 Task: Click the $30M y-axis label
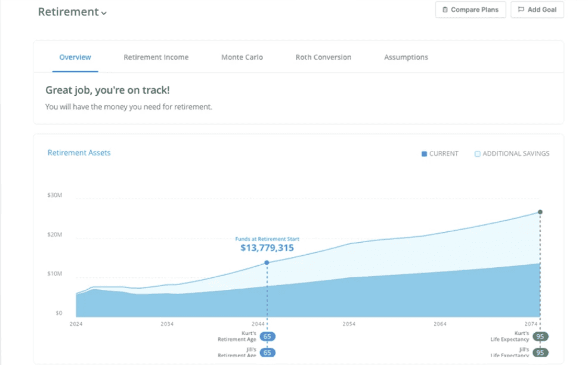pyautogui.click(x=55, y=195)
